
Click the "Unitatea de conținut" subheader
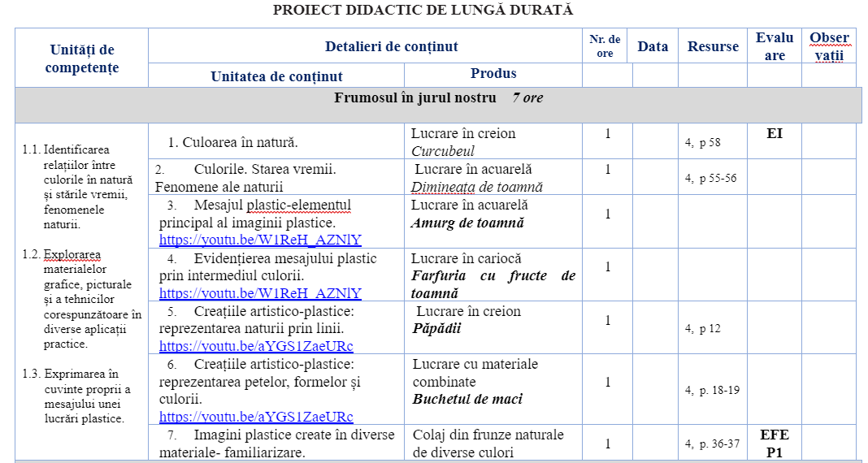(x=276, y=76)
